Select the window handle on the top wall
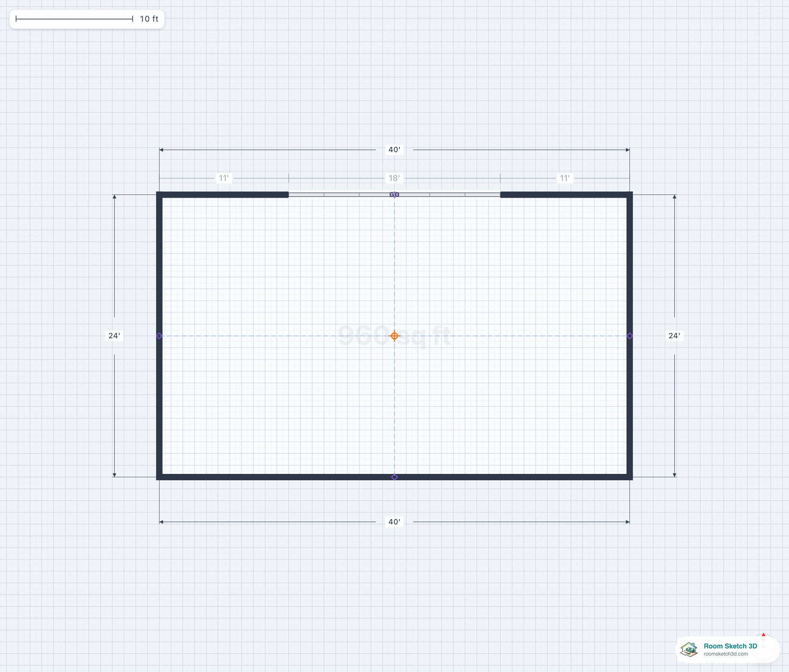This screenshot has height=672, width=789. [x=394, y=195]
